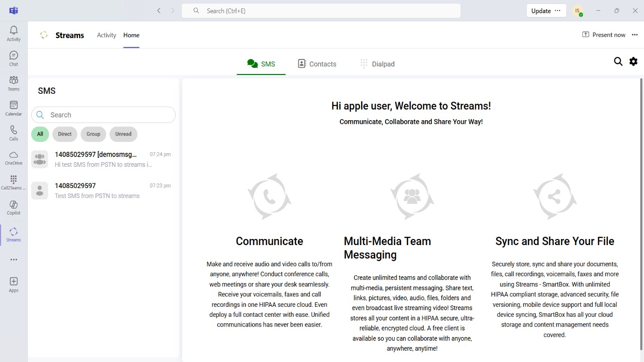The height and width of the screenshot is (362, 644).
Task: Focus the SMS search field
Action: coord(103,115)
